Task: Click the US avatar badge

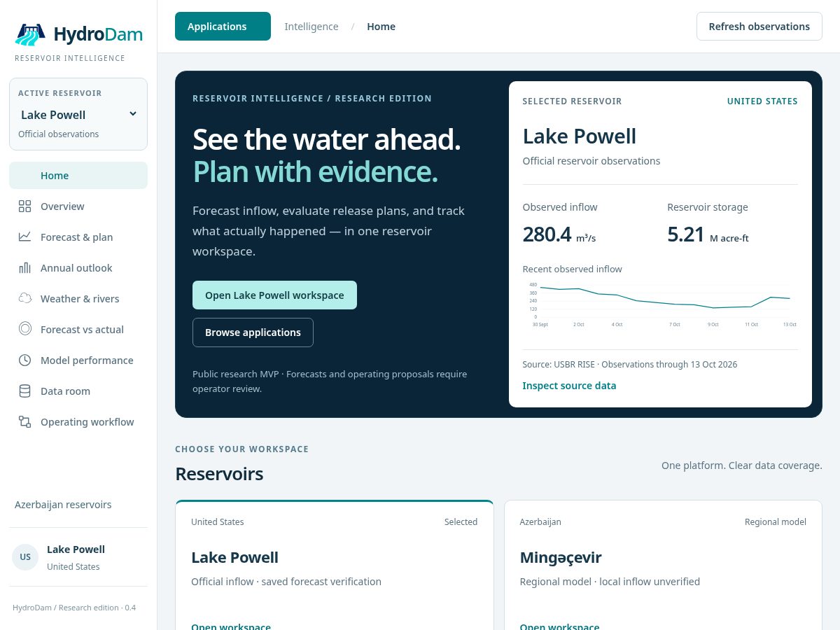Action: pos(25,557)
